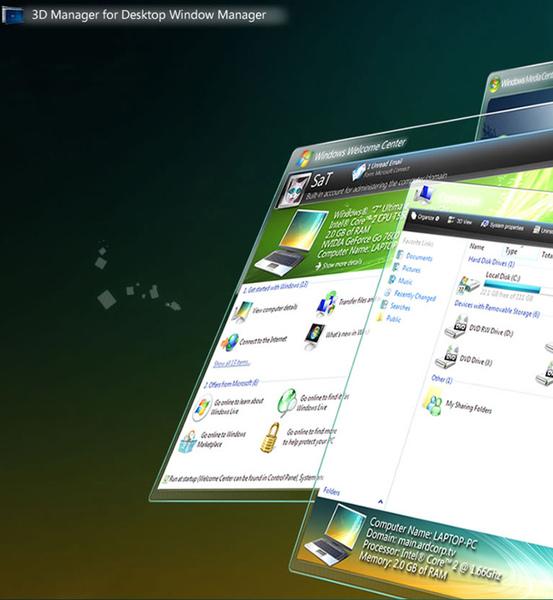Click the Type column header
The width and height of the screenshot is (553, 600).
pos(511,251)
